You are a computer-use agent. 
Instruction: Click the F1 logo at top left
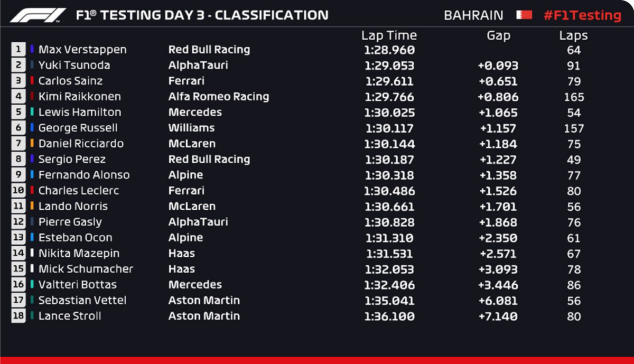pyautogui.click(x=38, y=15)
